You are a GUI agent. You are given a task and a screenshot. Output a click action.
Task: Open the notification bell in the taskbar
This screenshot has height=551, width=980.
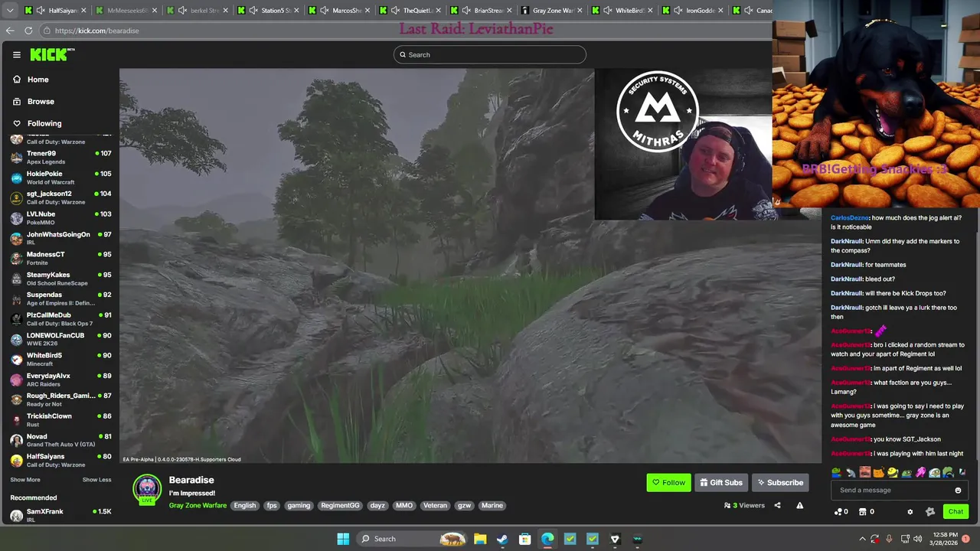[x=967, y=539]
